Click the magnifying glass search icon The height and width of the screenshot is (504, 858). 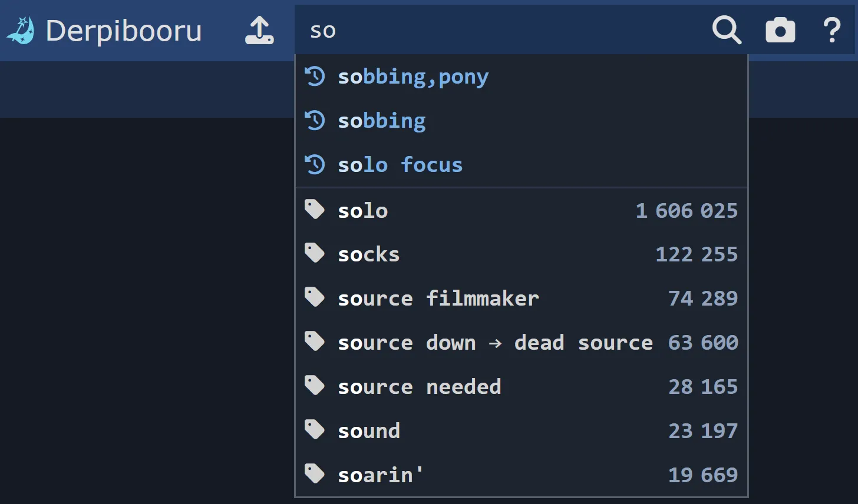click(x=727, y=30)
